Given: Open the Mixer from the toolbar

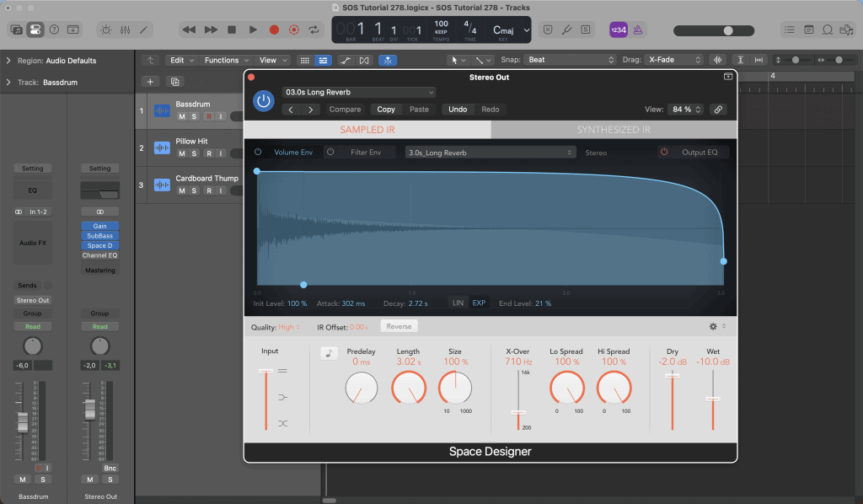Looking at the screenshot, I should 125,29.
